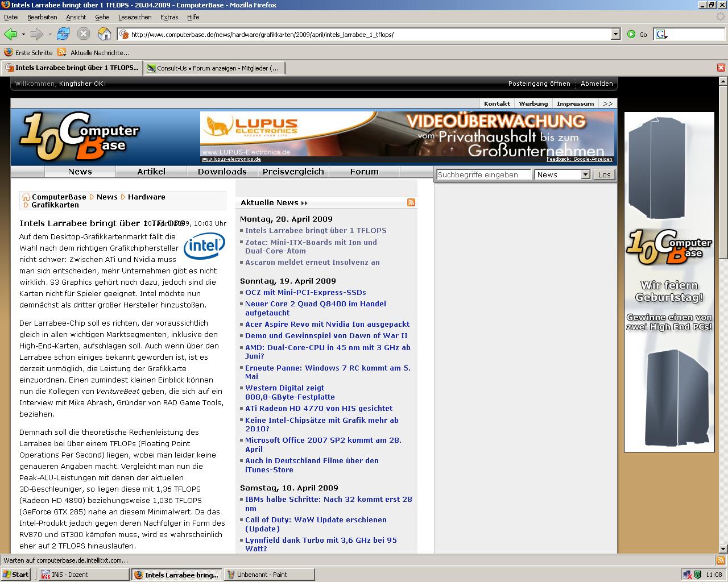Click the network tray icon

687,575
